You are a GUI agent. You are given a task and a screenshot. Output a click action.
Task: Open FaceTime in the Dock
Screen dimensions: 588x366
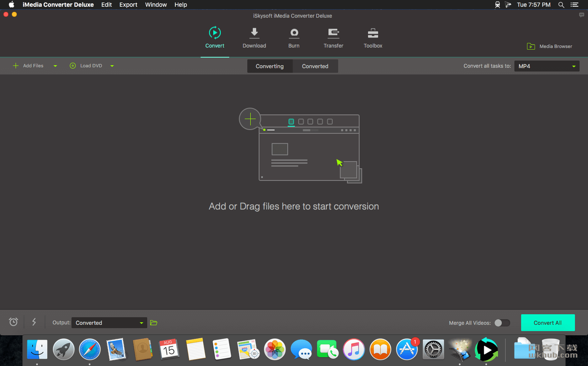tap(328, 350)
